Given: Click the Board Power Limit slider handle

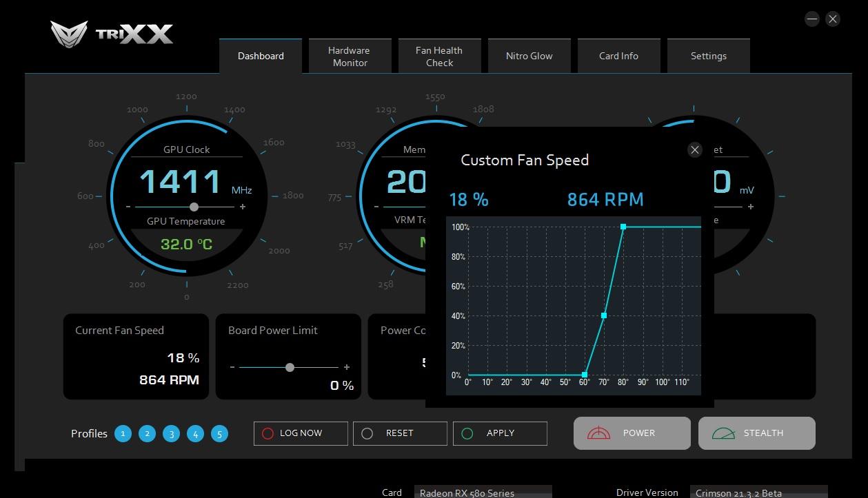Looking at the screenshot, I should pos(290,367).
